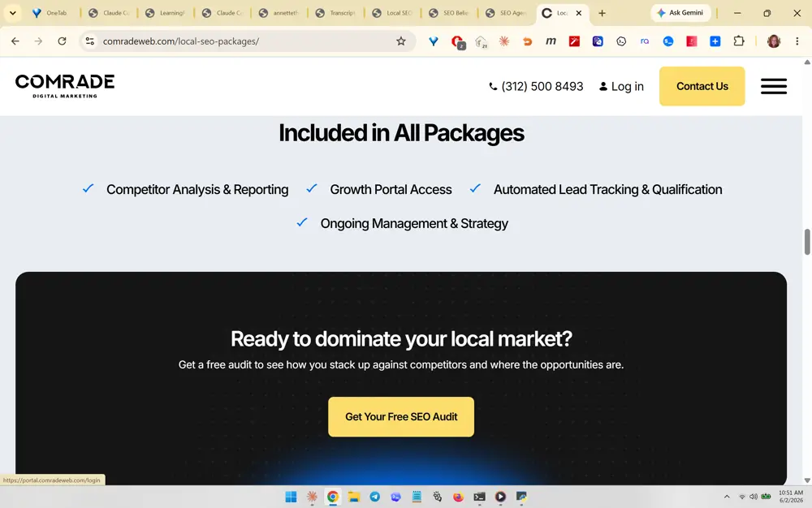Open the red extension icon with badge 2

(x=458, y=42)
